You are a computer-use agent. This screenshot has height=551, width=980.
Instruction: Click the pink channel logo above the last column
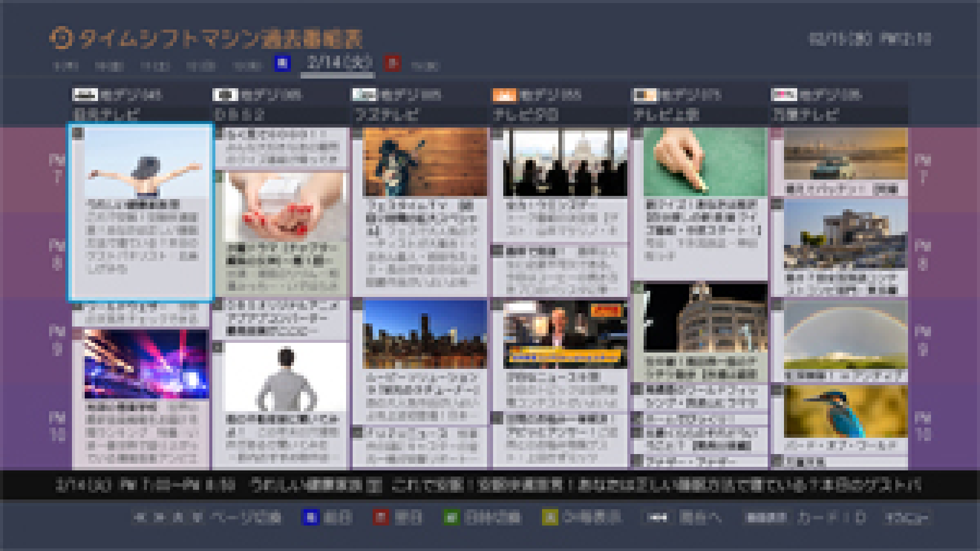pyautogui.click(x=784, y=95)
